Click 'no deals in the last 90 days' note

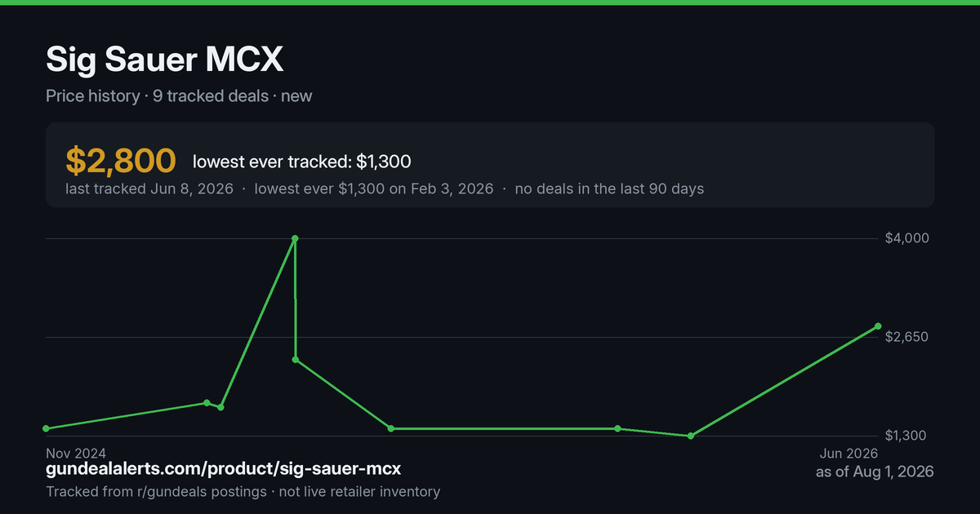pos(609,188)
